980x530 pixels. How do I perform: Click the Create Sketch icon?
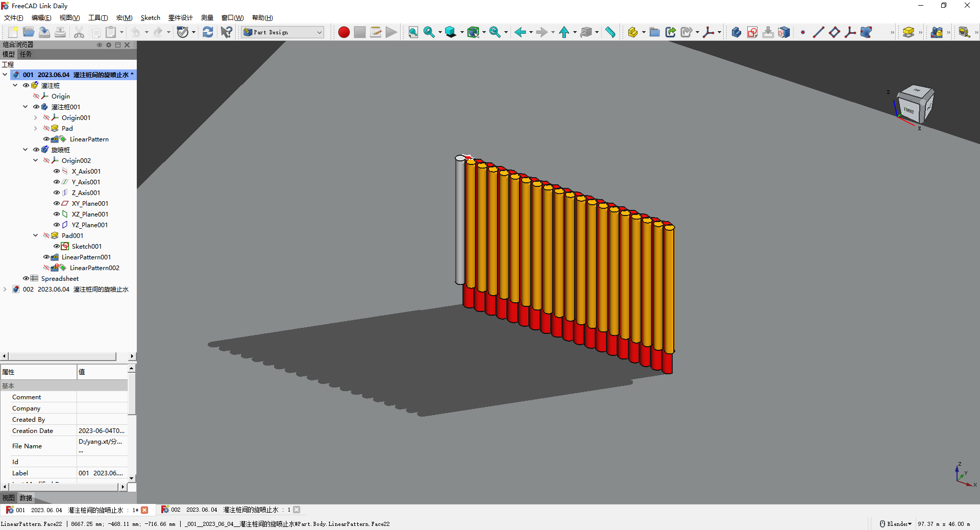(x=752, y=32)
